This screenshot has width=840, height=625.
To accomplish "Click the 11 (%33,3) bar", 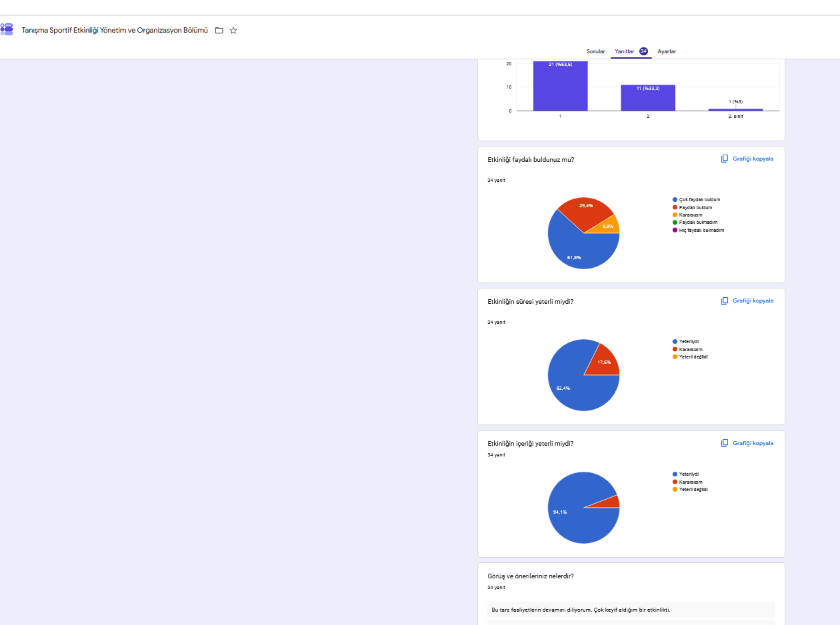I will pos(648,98).
